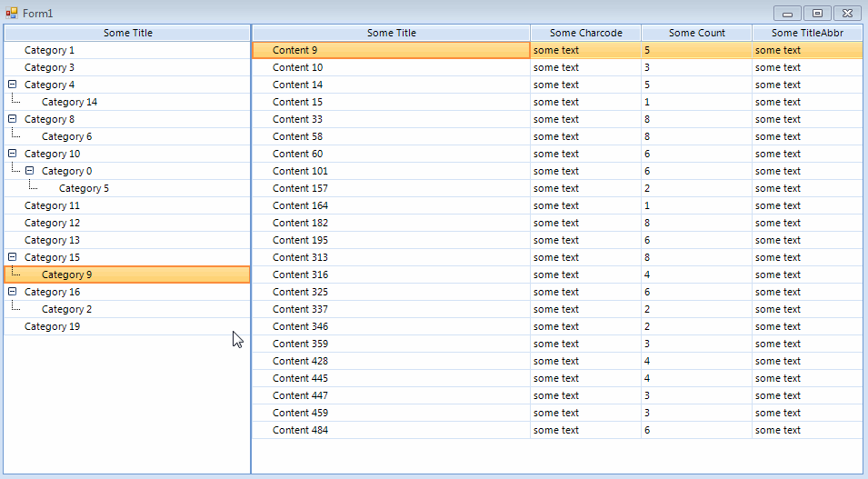Maximize the Form1 window

click(817, 13)
